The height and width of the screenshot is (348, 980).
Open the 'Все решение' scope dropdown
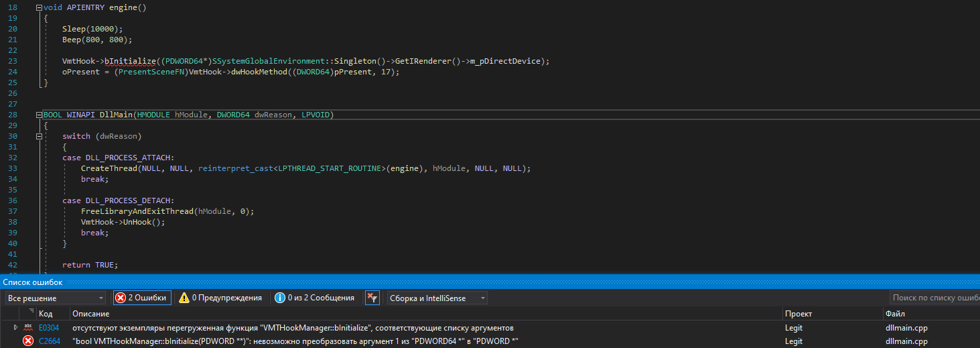(x=55, y=298)
